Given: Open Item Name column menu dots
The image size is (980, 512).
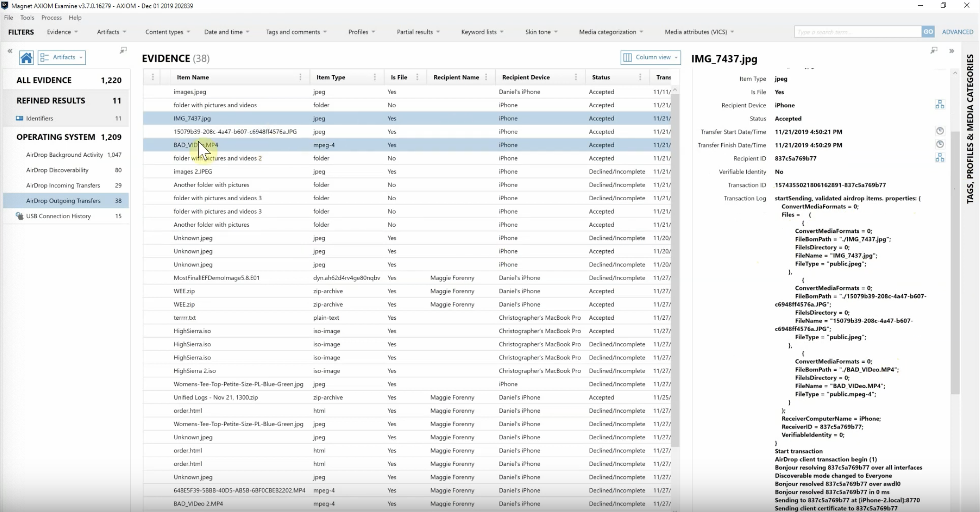Looking at the screenshot, I should (x=300, y=77).
